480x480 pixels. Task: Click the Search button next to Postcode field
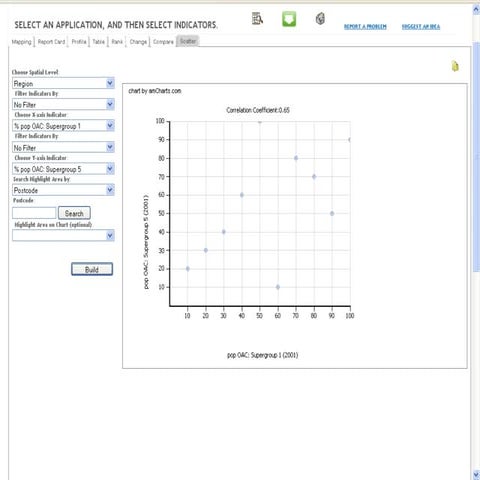point(74,213)
